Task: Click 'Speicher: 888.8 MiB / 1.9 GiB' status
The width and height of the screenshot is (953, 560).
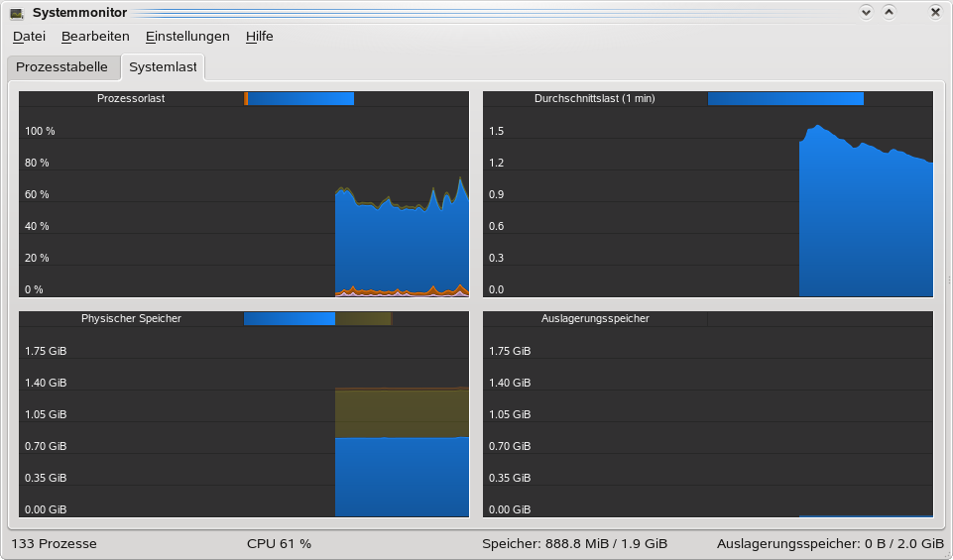Action: (x=575, y=543)
